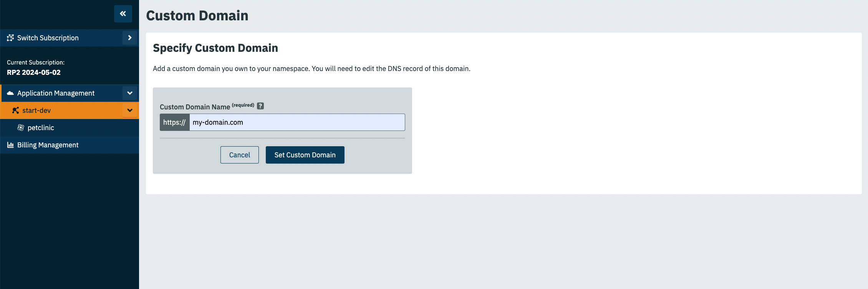Click the RP2 2024-05-02 subscription name
Screen dimensions: 868x289
(34, 73)
